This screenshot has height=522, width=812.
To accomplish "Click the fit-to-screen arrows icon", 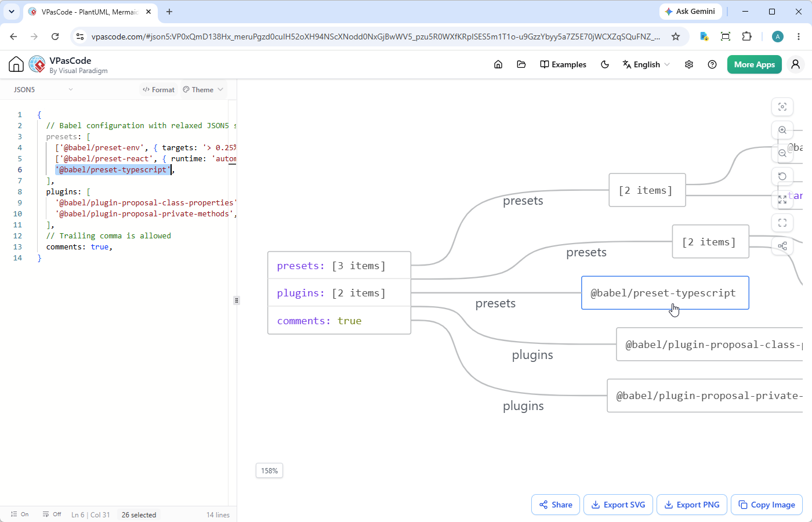I will [x=782, y=200].
